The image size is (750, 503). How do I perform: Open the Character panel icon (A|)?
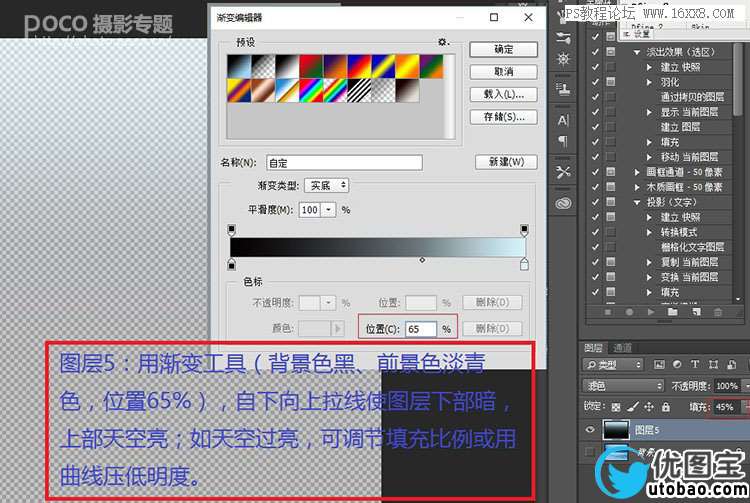coord(564,120)
